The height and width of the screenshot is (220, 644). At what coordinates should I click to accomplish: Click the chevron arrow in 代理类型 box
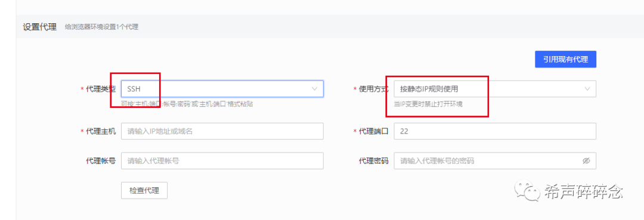coord(315,89)
